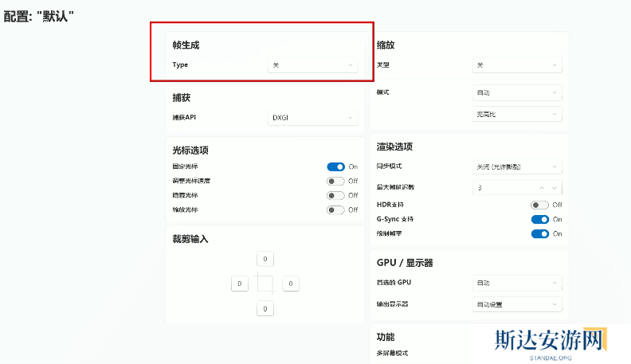Expand the 首选的 GPU dropdown
Image resolution: width=631 pixels, height=364 pixels.
click(516, 283)
